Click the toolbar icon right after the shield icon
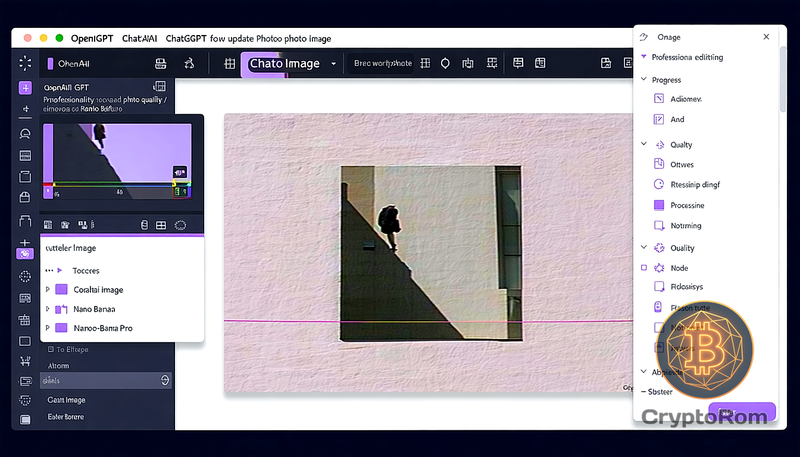 [x=468, y=63]
